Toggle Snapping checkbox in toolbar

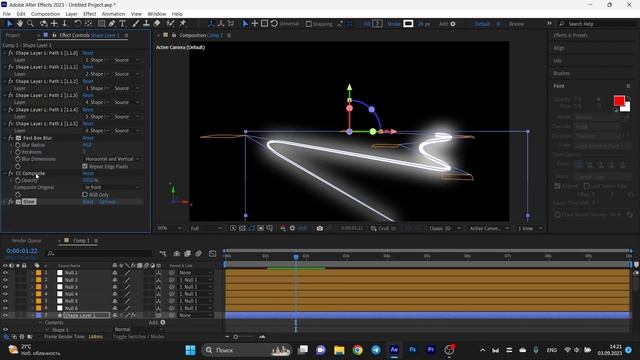309,24
